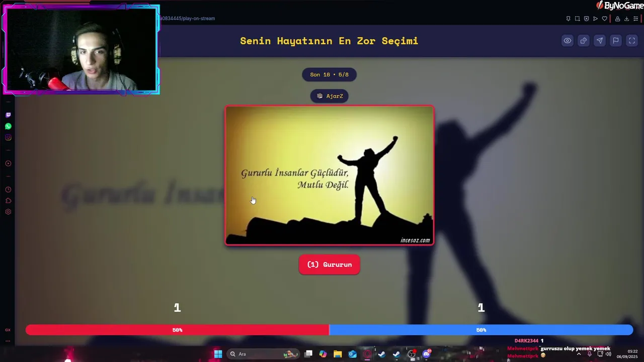Click the microphone tray icon
Image resolution: width=644 pixels, height=362 pixels.
[x=590, y=354]
